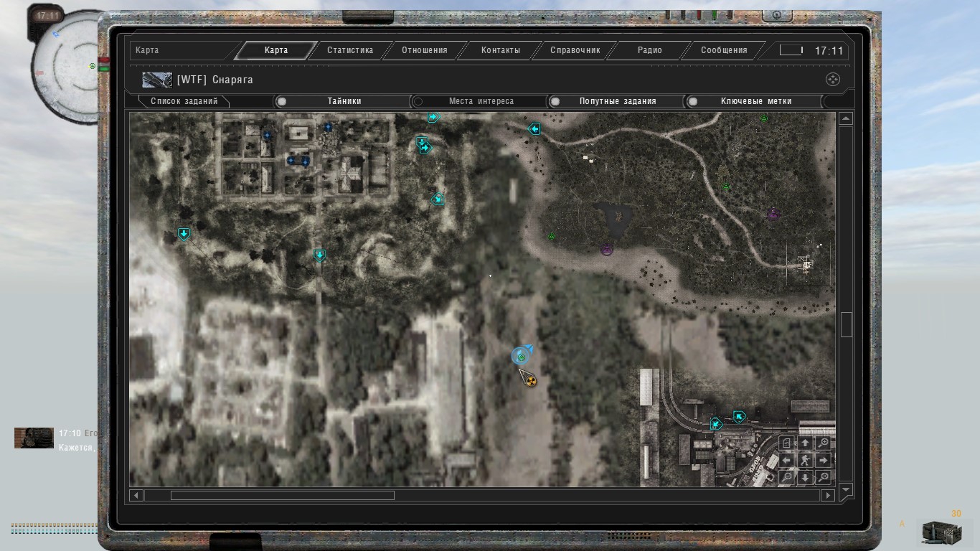Click the radiation hazard marker on map
This screenshot has width=980, height=551.
[531, 381]
